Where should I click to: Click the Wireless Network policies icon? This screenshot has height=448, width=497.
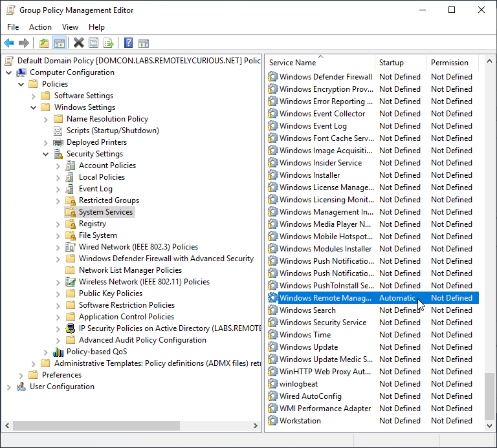tap(70, 282)
